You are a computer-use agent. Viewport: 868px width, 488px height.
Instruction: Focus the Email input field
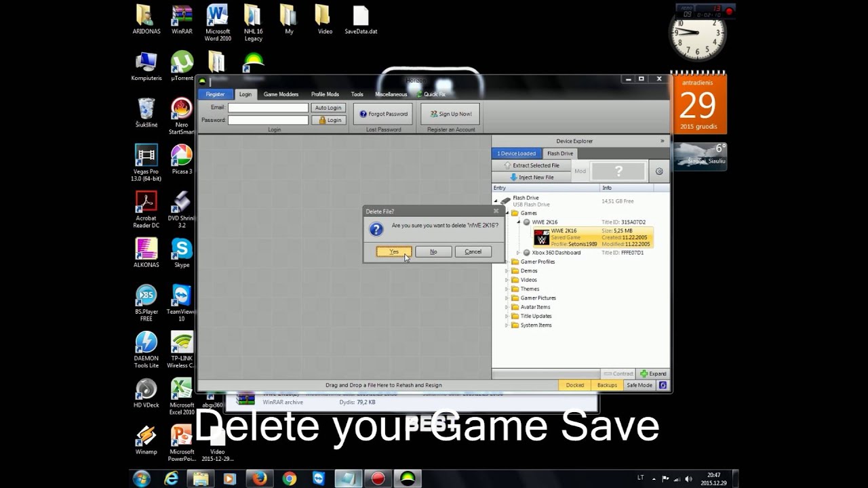[x=268, y=108]
